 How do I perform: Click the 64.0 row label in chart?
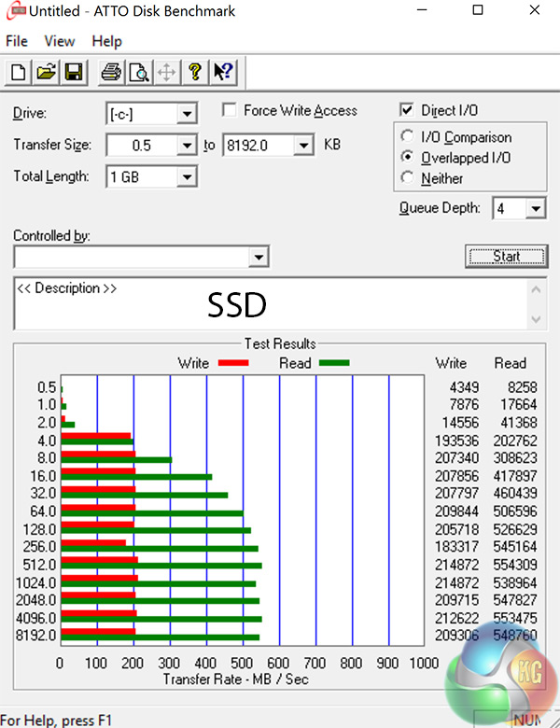pyautogui.click(x=43, y=511)
